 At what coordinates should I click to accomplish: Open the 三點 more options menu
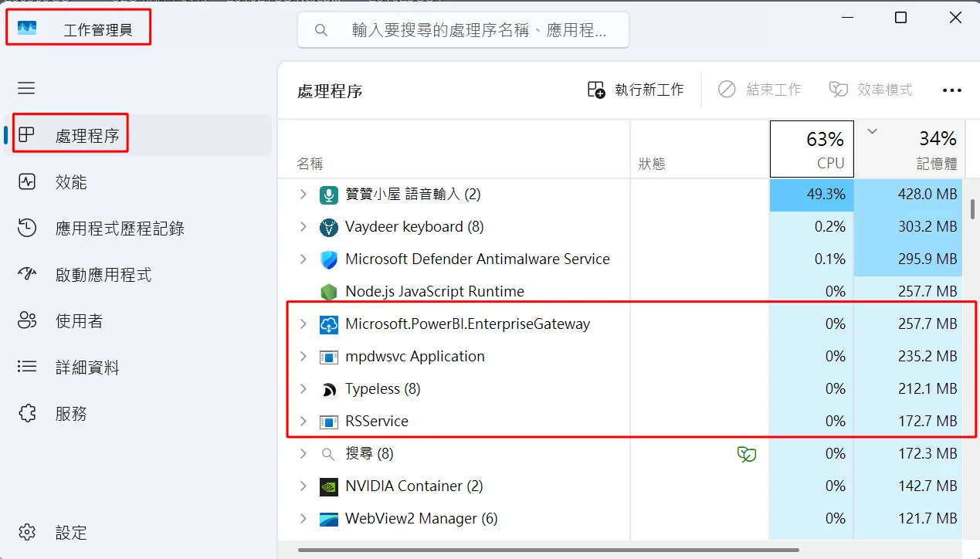click(x=951, y=90)
